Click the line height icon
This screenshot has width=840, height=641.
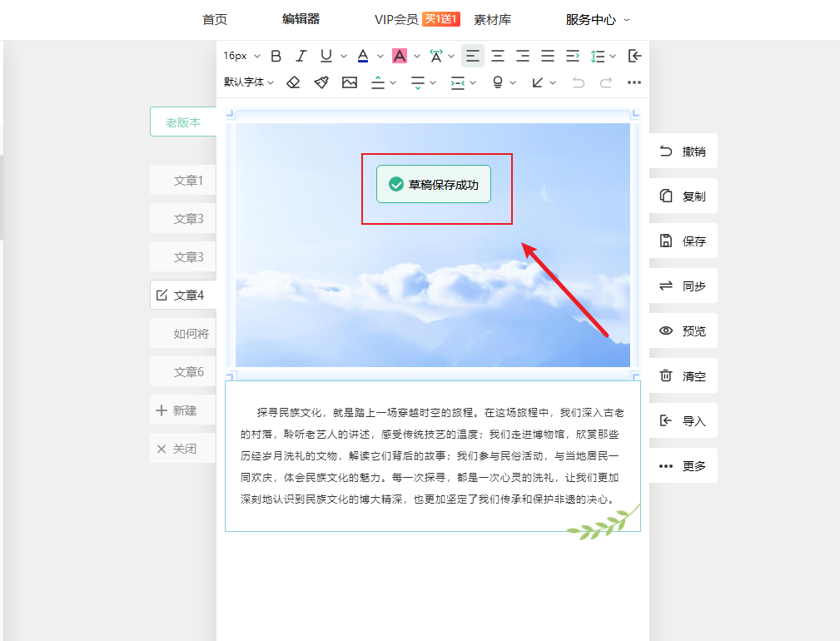[597, 56]
